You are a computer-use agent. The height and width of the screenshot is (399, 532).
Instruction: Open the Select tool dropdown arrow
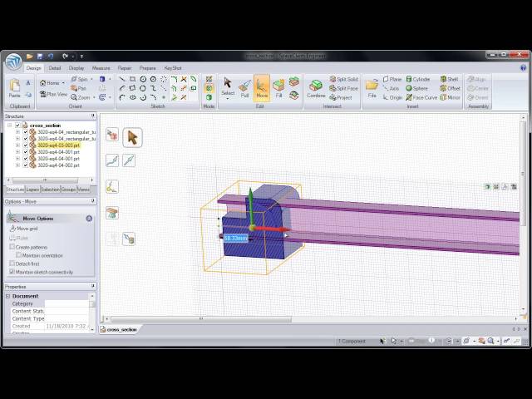pyautogui.click(x=228, y=99)
